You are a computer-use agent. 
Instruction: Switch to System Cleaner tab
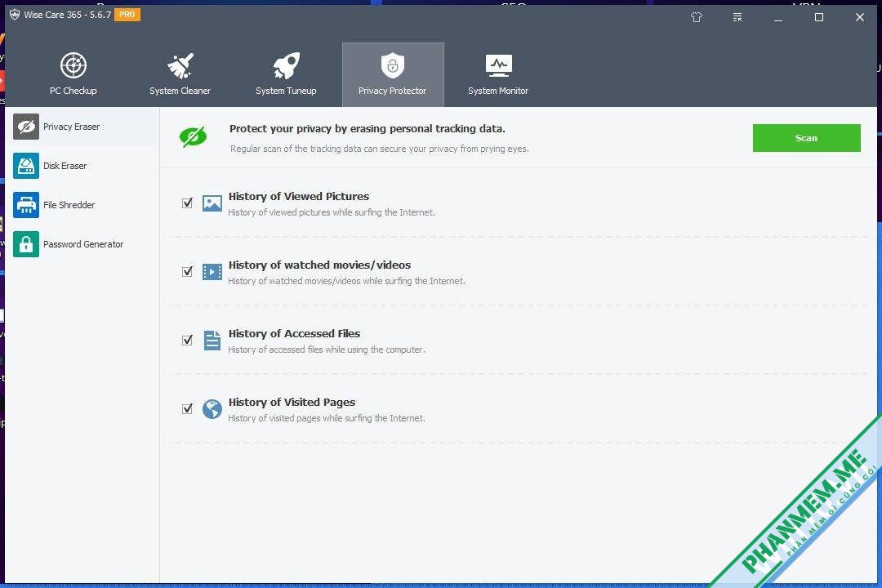(x=180, y=75)
